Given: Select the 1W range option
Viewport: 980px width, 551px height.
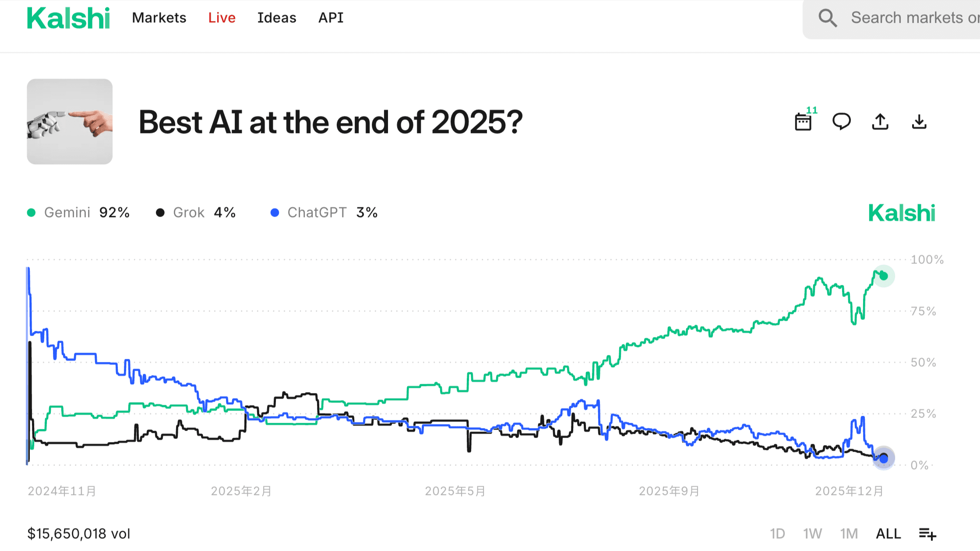Looking at the screenshot, I should [x=813, y=533].
